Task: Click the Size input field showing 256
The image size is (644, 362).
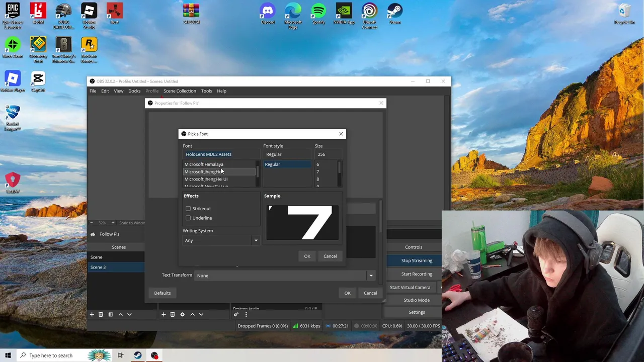Action: click(328, 154)
